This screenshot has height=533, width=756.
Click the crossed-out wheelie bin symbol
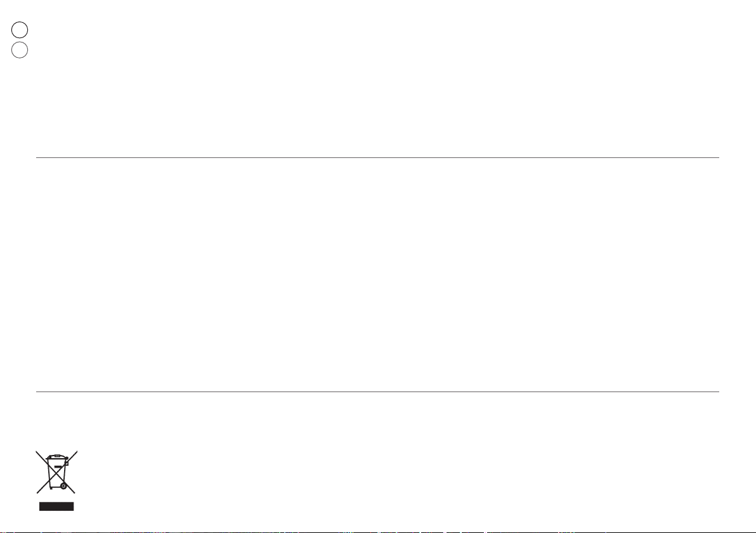click(56, 472)
